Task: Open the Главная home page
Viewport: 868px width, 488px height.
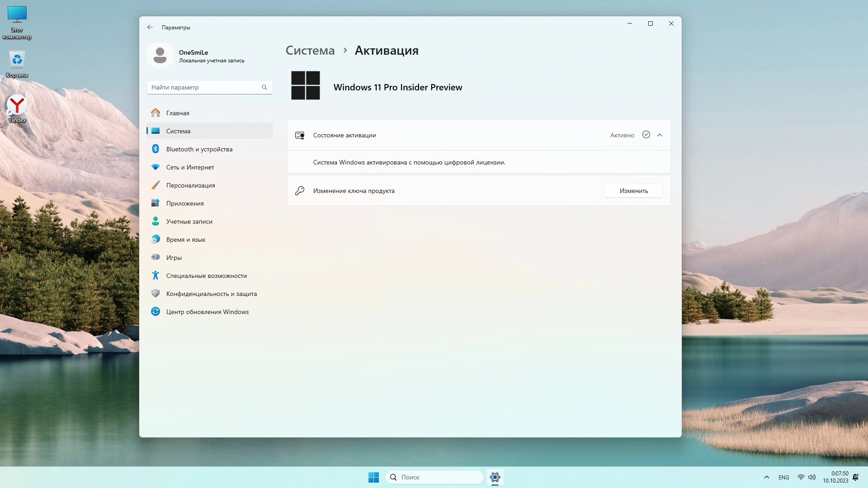Action: click(x=177, y=113)
